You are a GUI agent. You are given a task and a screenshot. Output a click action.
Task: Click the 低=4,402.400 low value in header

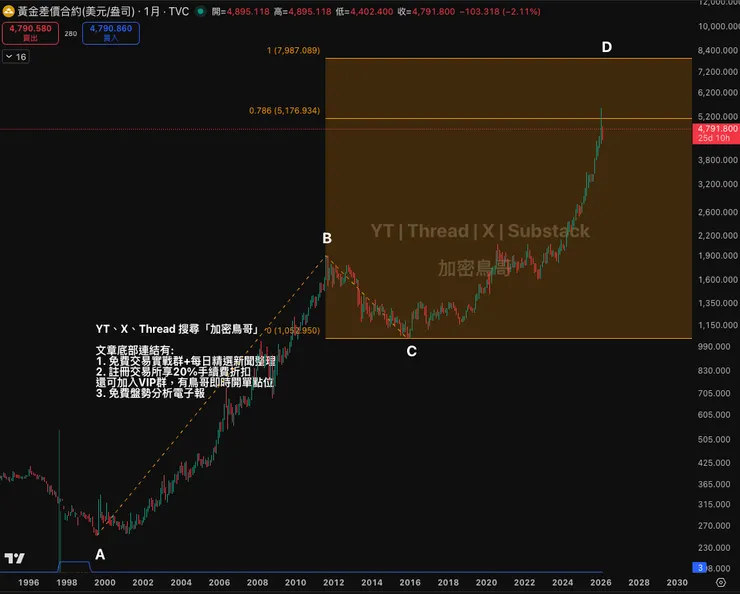tap(364, 11)
